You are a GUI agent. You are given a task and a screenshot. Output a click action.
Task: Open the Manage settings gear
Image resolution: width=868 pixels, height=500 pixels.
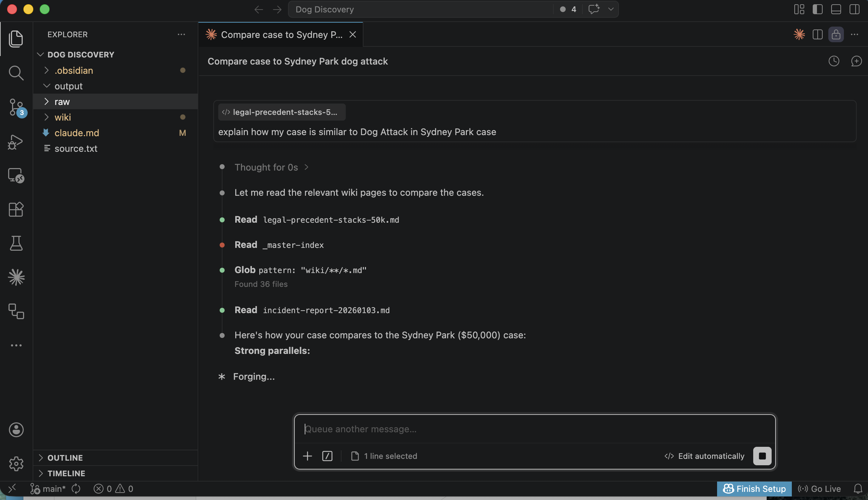(16, 464)
